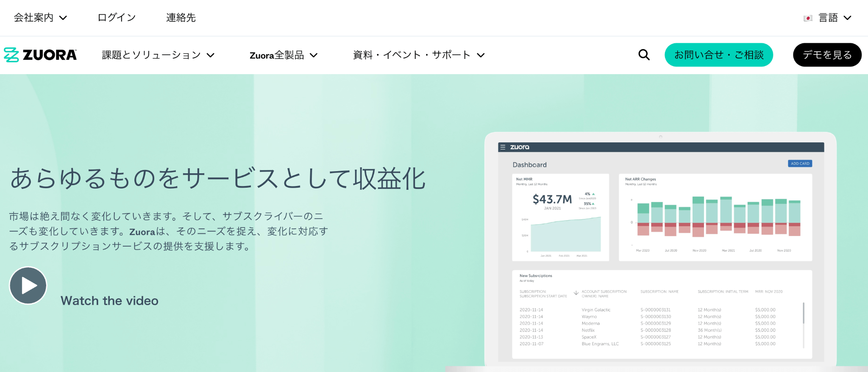Play the Watch the video button
Screen dimensions: 868x372
[28, 285]
